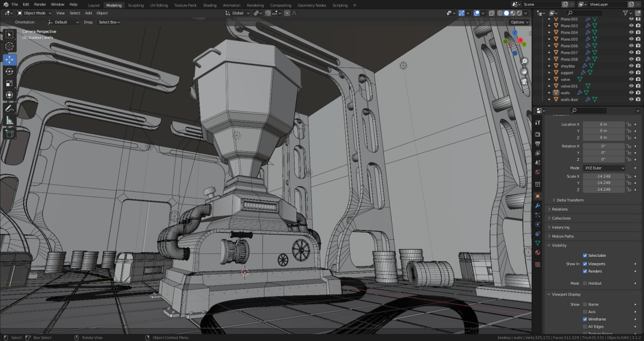The width and height of the screenshot is (644, 341).
Task: Enable the Holdout checkbox under Mask
Action: pyautogui.click(x=585, y=284)
